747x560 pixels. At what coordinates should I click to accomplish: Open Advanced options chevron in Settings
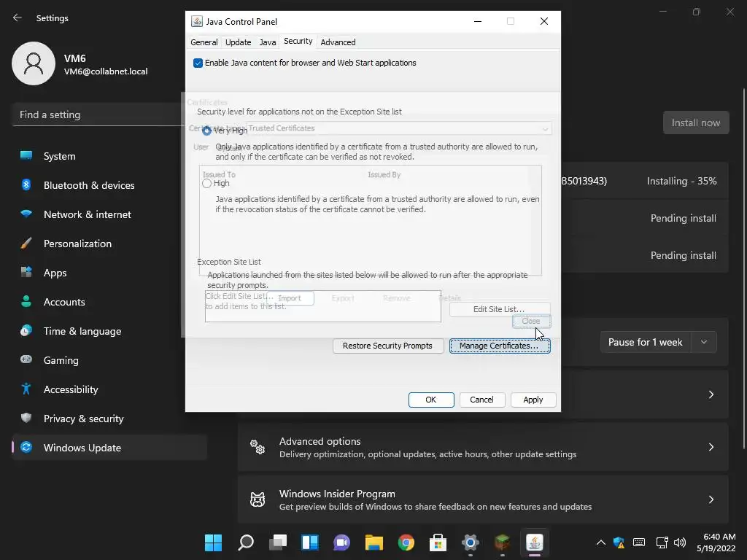[711, 447]
